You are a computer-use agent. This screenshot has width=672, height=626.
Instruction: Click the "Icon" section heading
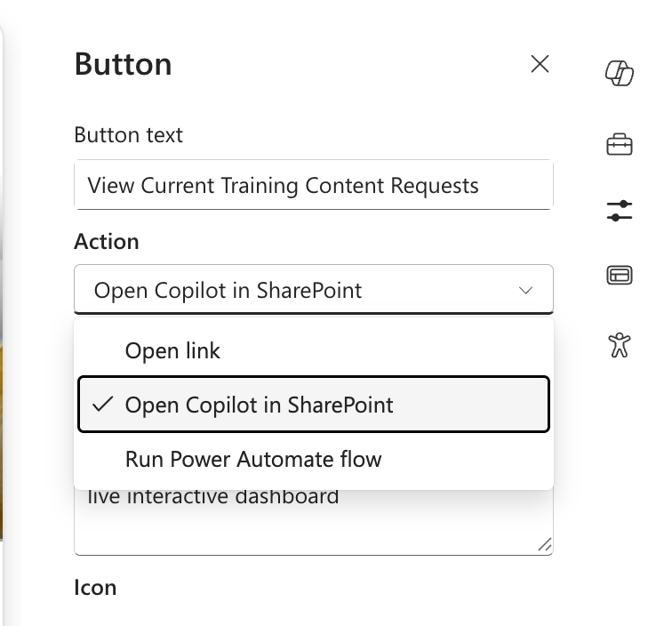pyautogui.click(x=95, y=588)
